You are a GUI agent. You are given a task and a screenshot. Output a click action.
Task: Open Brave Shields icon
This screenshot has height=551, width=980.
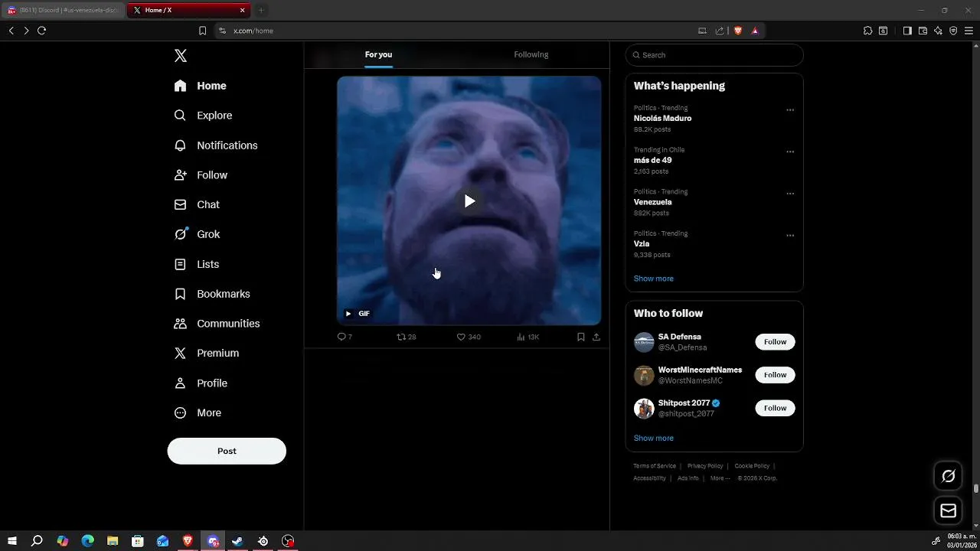(738, 31)
